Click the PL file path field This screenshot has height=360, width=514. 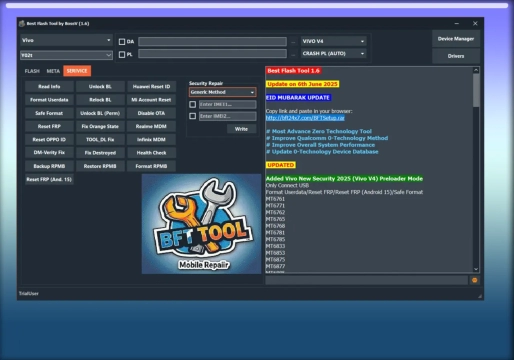click(x=212, y=54)
